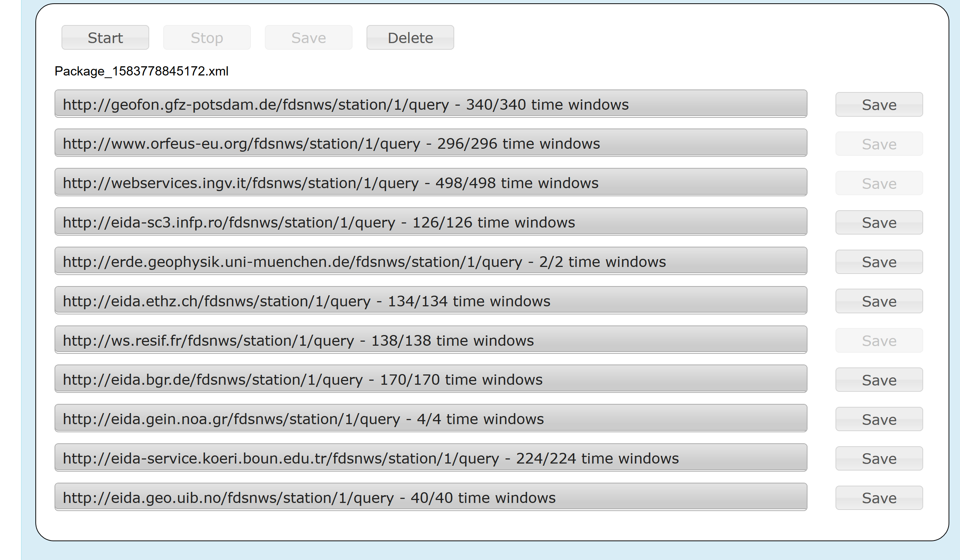Click the top toolbar Save button
The image size is (960, 560).
308,37
